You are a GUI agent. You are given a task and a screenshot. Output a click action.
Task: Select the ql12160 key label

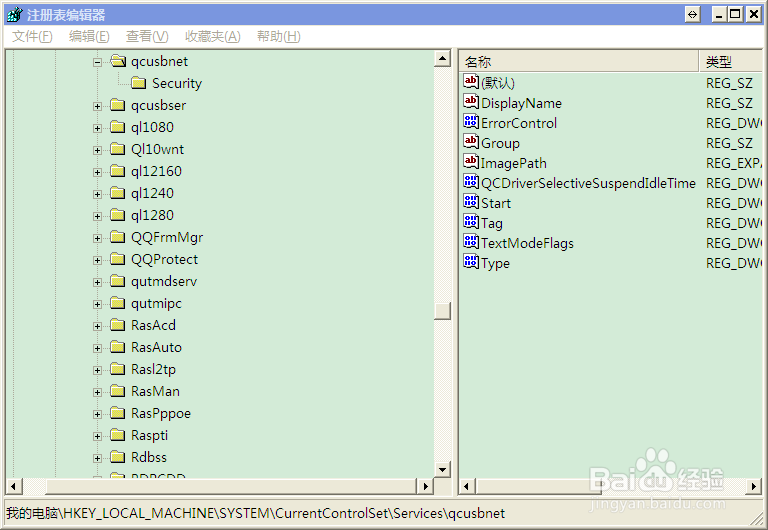[x=156, y=171]
